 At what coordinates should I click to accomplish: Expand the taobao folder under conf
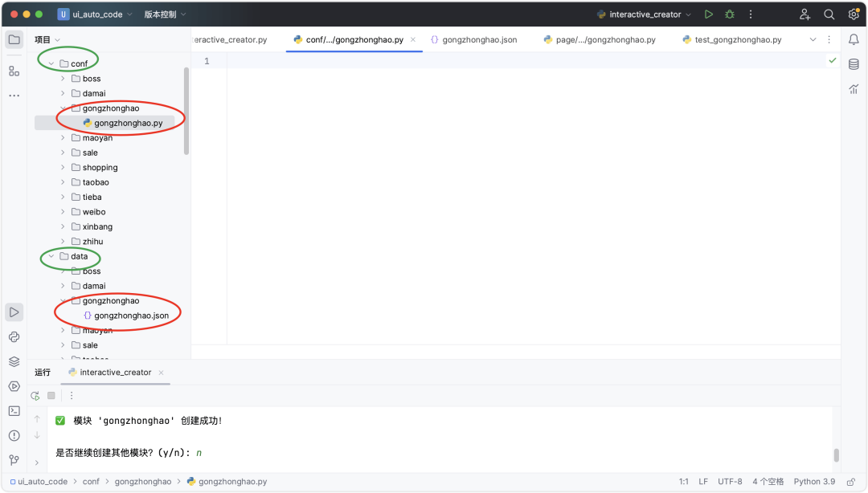point(63,182)
